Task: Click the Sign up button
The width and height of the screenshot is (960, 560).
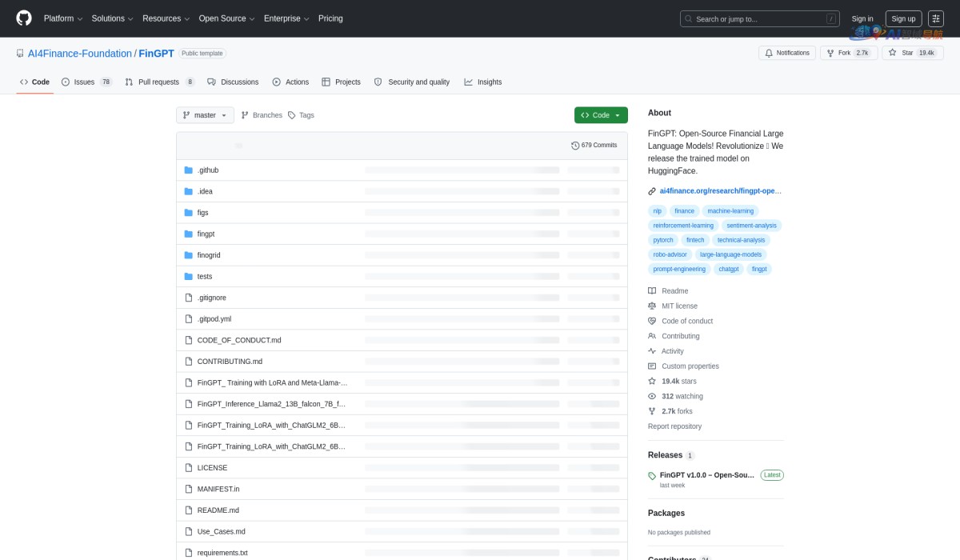Action: point(903,18)
